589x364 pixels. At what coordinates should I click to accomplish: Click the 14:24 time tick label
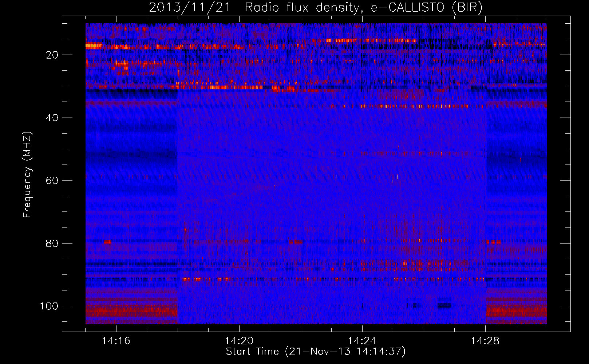pos(362,341)
